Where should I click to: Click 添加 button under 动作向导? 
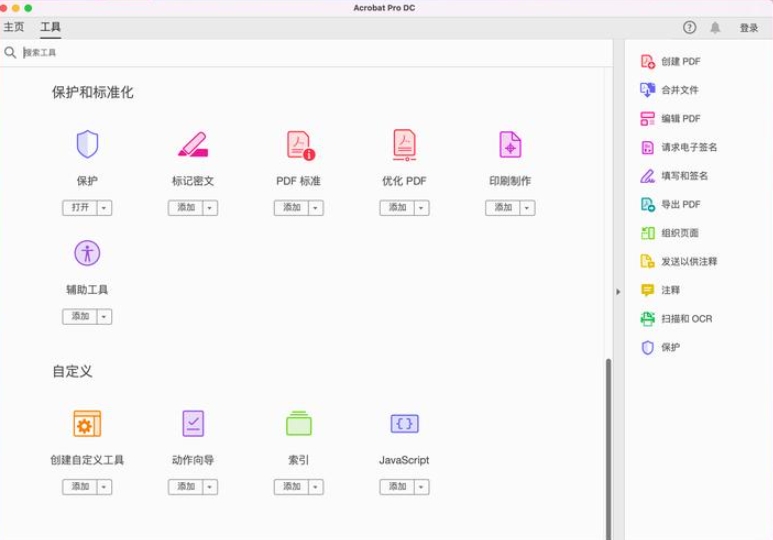[186, 487]
